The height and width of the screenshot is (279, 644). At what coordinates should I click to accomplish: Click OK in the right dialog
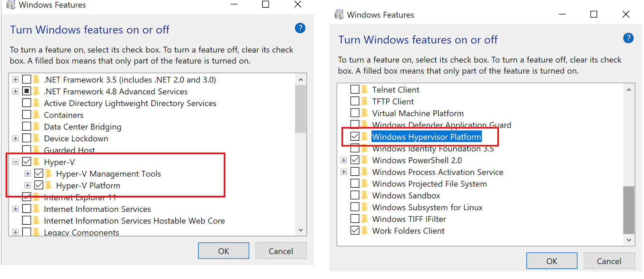(x=552, y=261)
